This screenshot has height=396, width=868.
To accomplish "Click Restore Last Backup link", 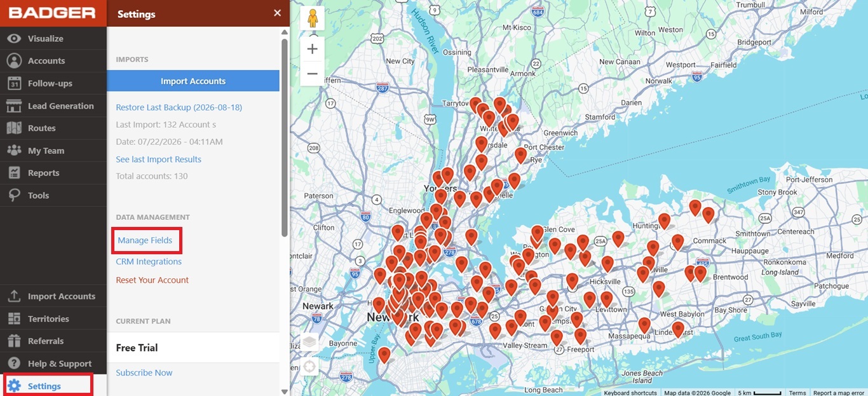I will pyautogui.click(x=179, y=107).
